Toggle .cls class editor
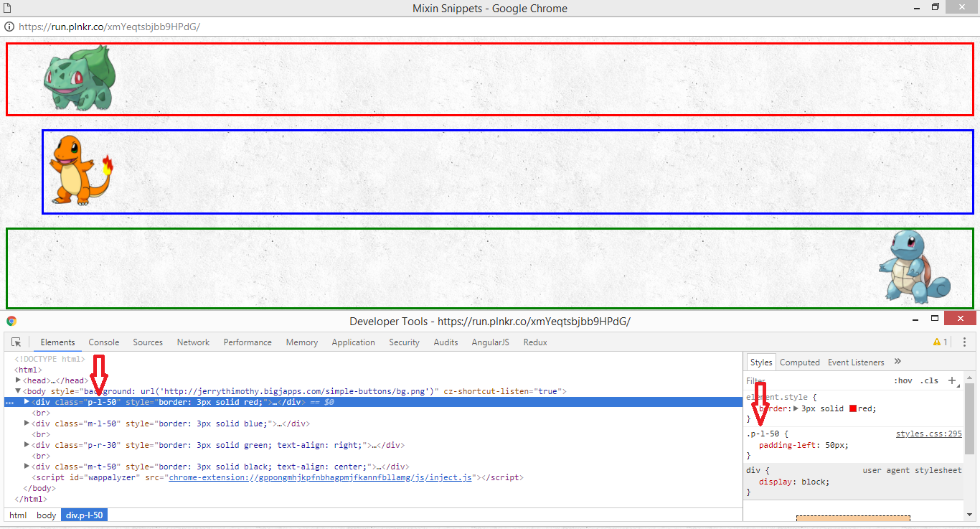The width and height of the screenshot is (980, 529). pos(930,380)
